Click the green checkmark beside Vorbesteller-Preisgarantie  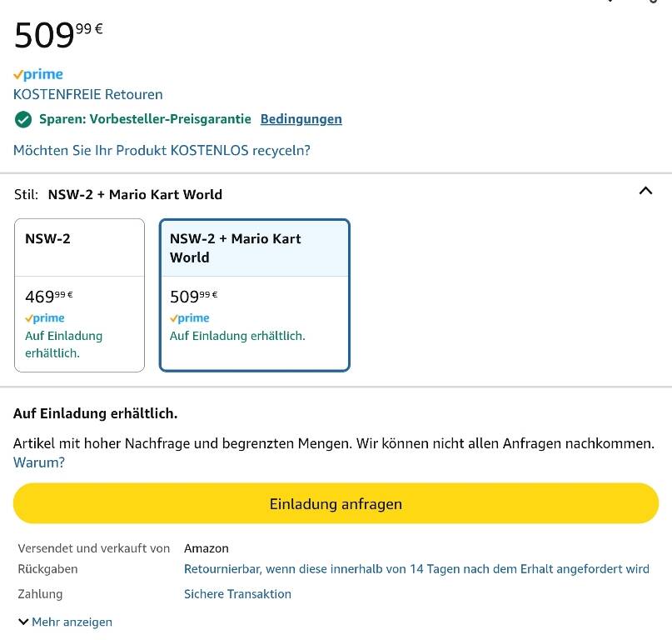[23, 120]
